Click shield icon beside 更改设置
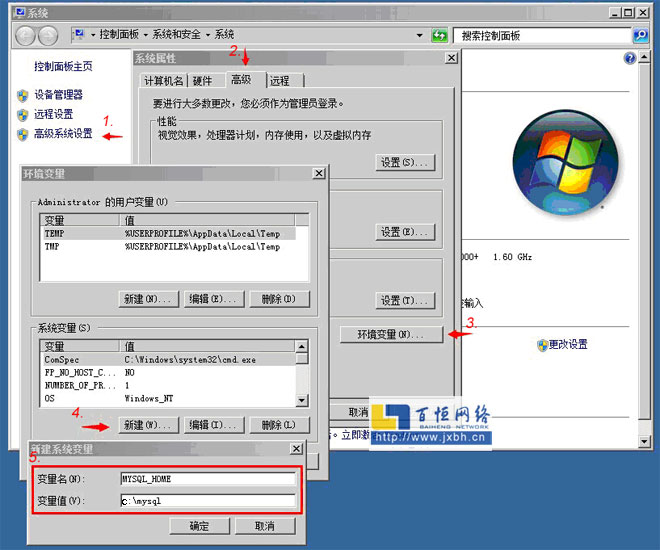This screenshot has height=550, width=660. (543, 345)
